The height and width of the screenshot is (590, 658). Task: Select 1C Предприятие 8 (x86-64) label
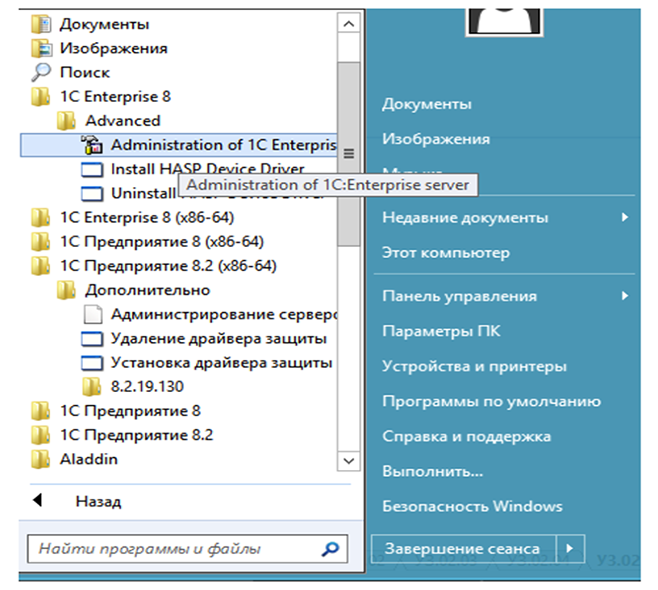coord(162,242)
